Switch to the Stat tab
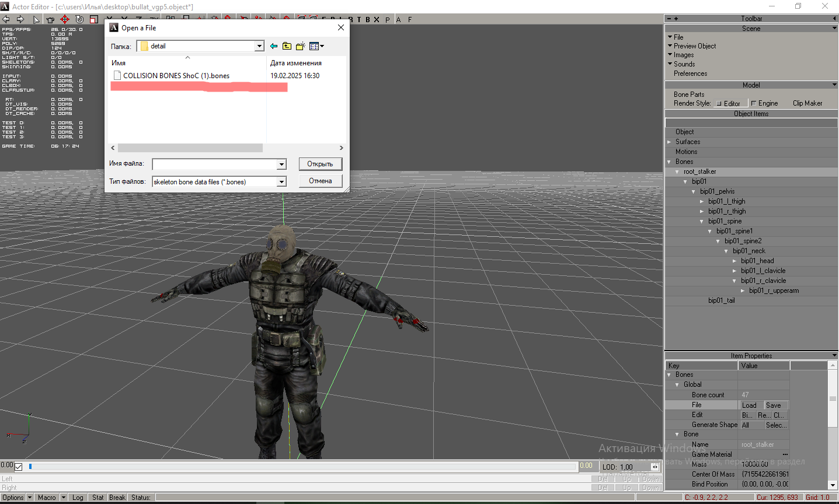 (x=98, y=498)
